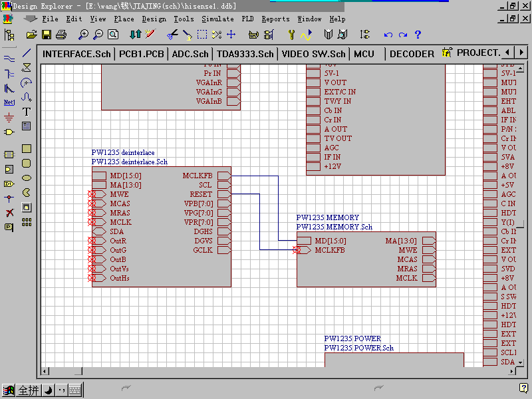The width and height of the screenshot is (532, 399).
Task: Choose the Power Port ground symbol tool
Action: 9,118
